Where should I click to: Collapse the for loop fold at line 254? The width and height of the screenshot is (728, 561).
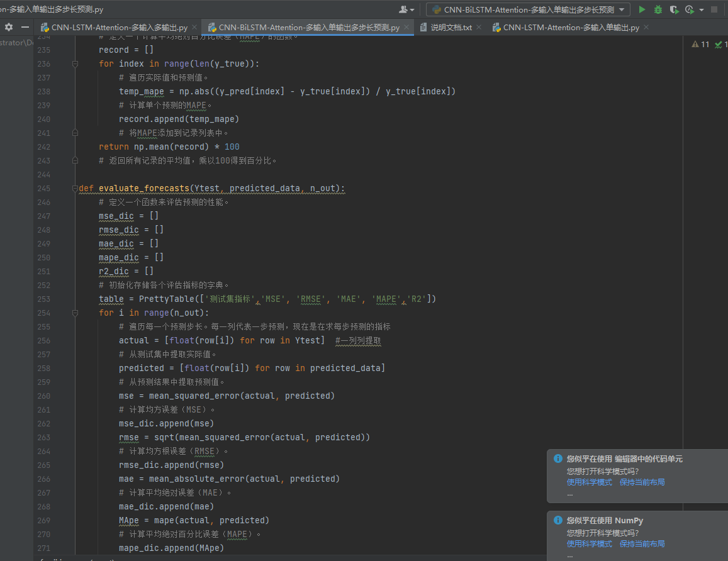76,313
